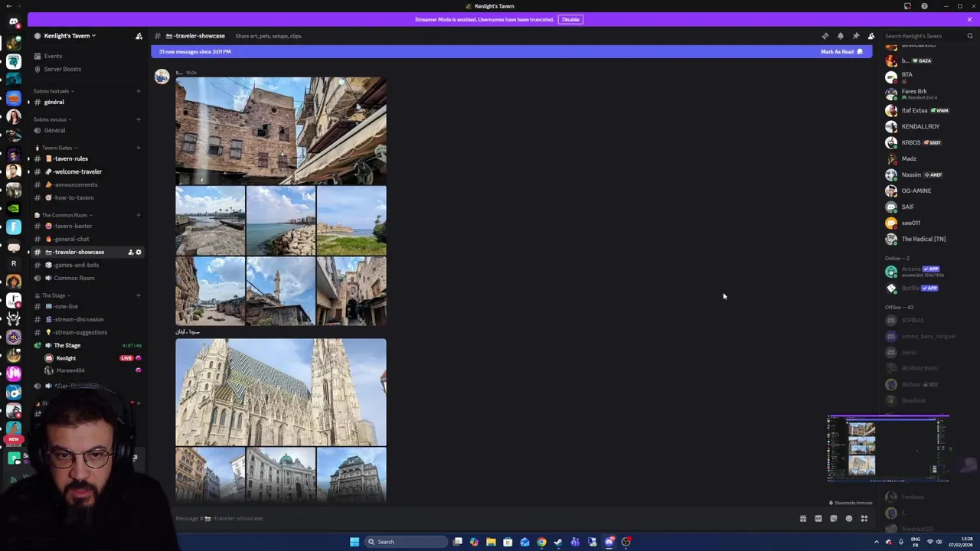Open the how-to-tavern channel
The width and height of the screenshot is (980, 551).
[x=87, y=197]
